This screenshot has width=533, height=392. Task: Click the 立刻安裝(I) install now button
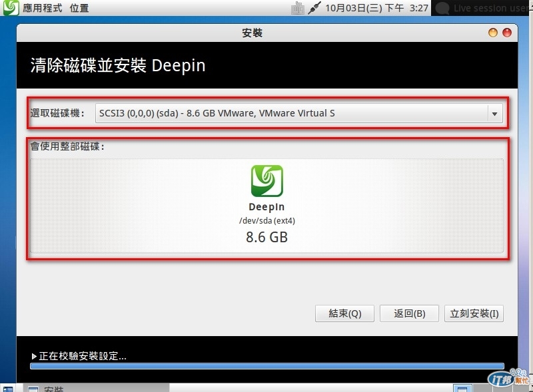click(x=474, y=313)
